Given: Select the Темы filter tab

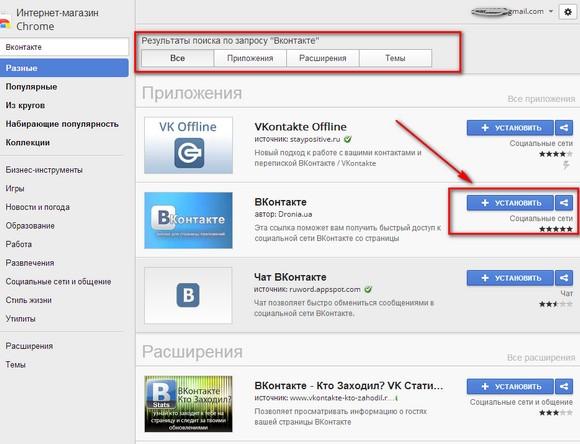Looking at the screenshot, I should (395, 58).
